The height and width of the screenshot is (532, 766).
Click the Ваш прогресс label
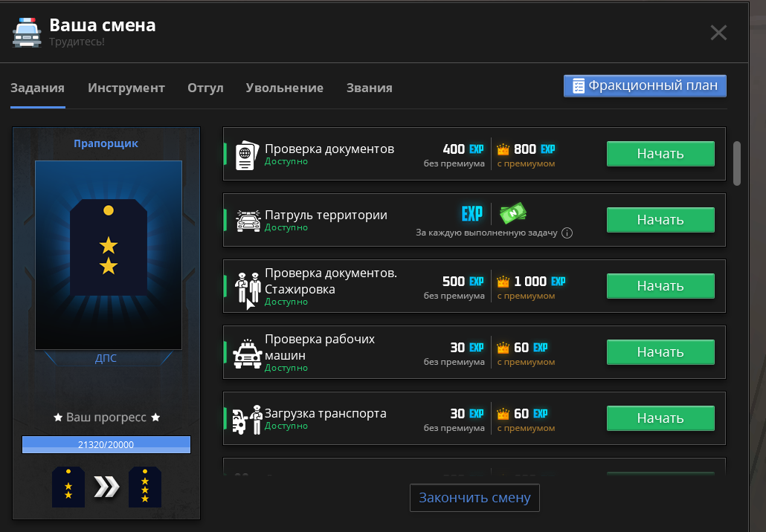(x=106, y=418)
